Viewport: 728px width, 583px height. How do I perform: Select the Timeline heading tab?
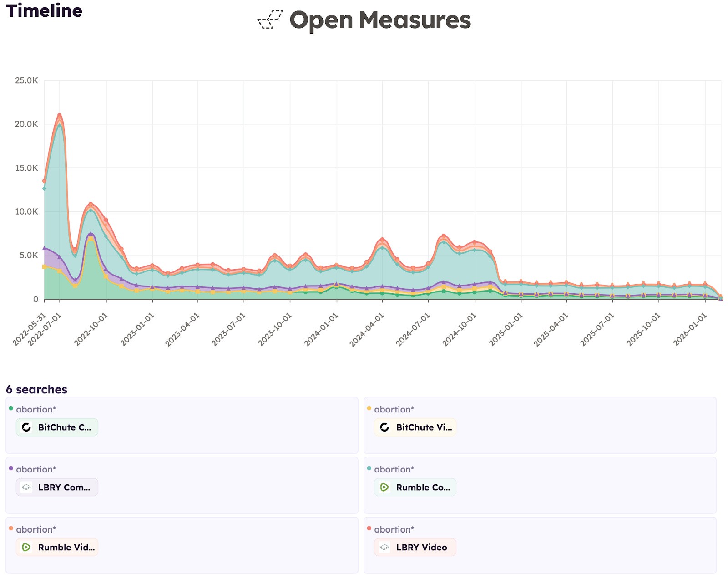point(44,11)
